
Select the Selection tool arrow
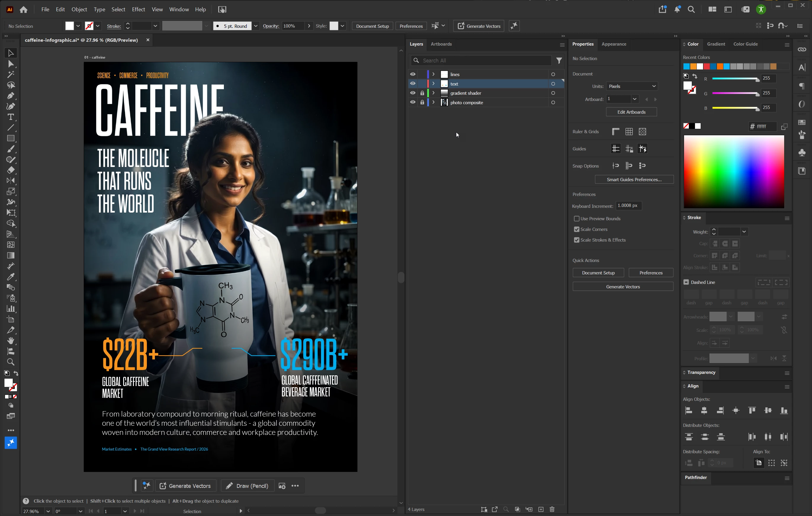[10, 53]
